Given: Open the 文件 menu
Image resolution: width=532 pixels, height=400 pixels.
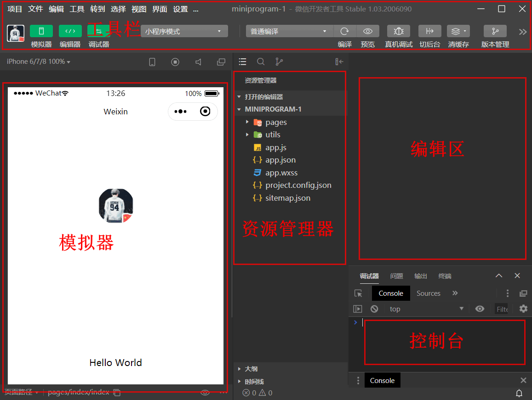Looking at the screenshot, I should (x=35, y=9).
